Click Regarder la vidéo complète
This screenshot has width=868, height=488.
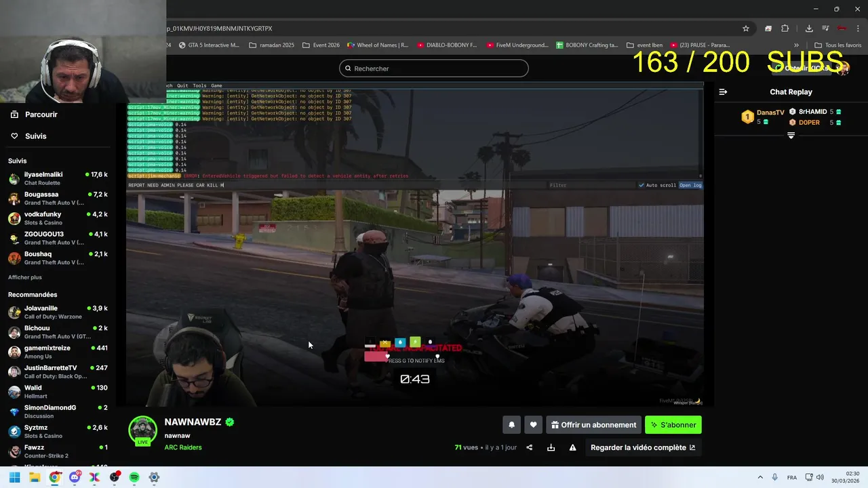coord(643,447)
